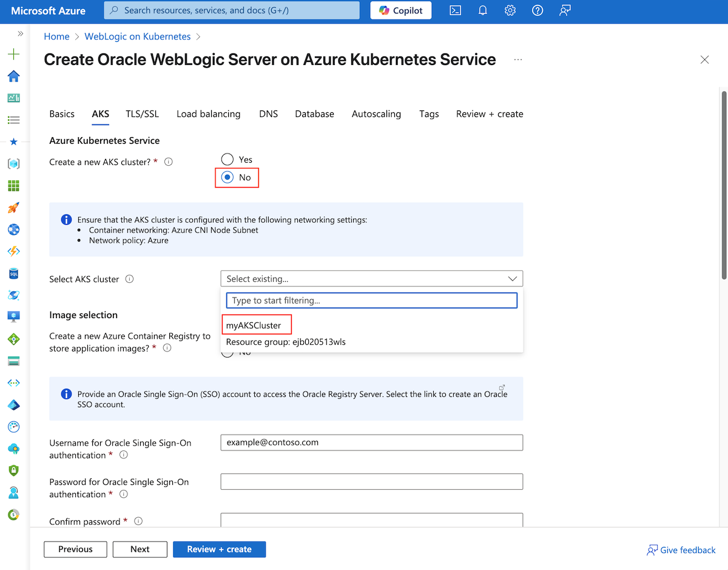The width and height of the screenshot is (728, 570).
Task: Open the Give feedback link
Action: [681, 550]
